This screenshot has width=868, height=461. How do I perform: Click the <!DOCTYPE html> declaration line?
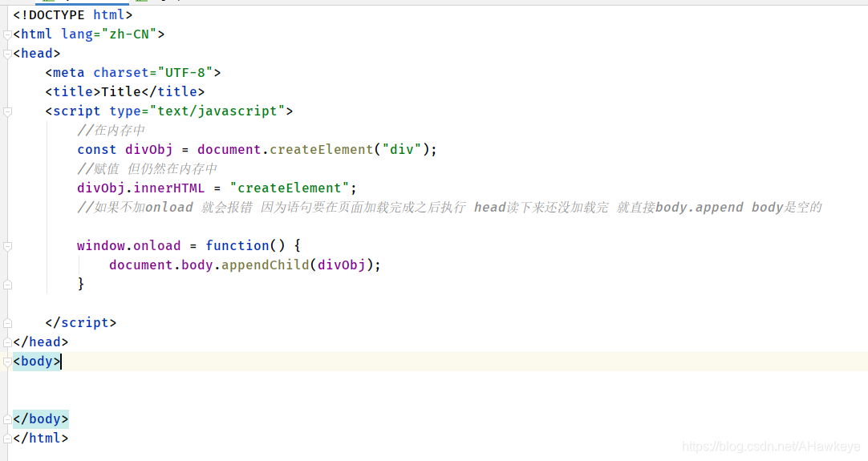coord(72,15)
